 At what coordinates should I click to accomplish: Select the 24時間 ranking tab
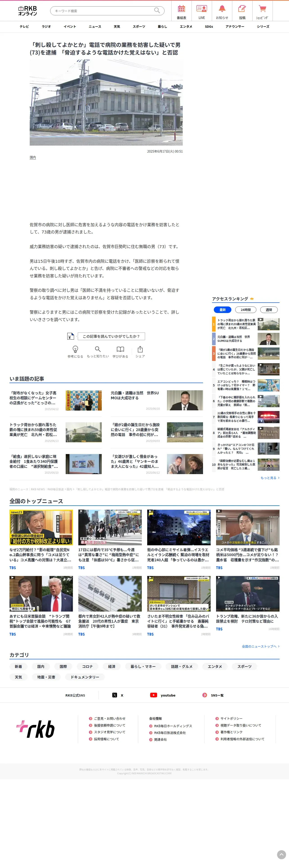[x=246, y=310]
